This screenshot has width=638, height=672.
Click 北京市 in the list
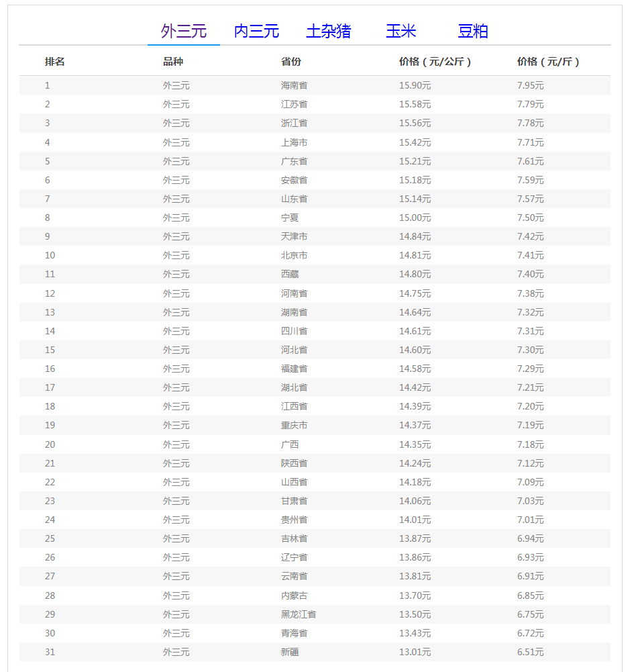point(294,255)
